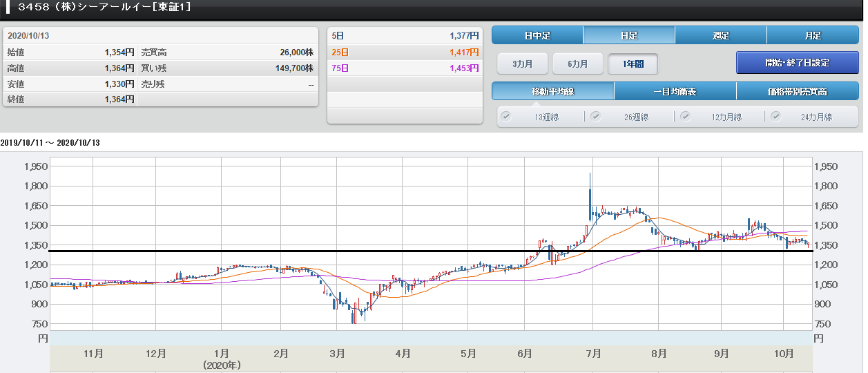
Task: Click the stock title 3458 (株)シーアールイー[東証1]
Action: click(x=104, y=8)
